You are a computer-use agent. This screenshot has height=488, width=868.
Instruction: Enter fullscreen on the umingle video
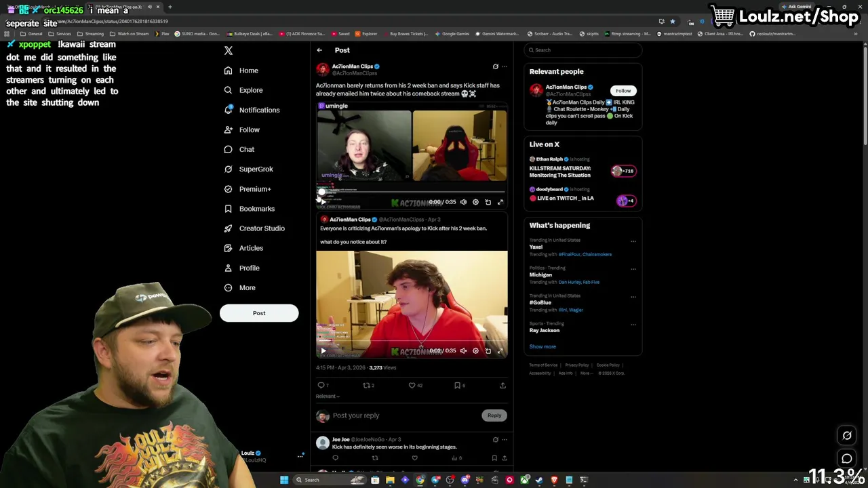(x=500, y=202)
